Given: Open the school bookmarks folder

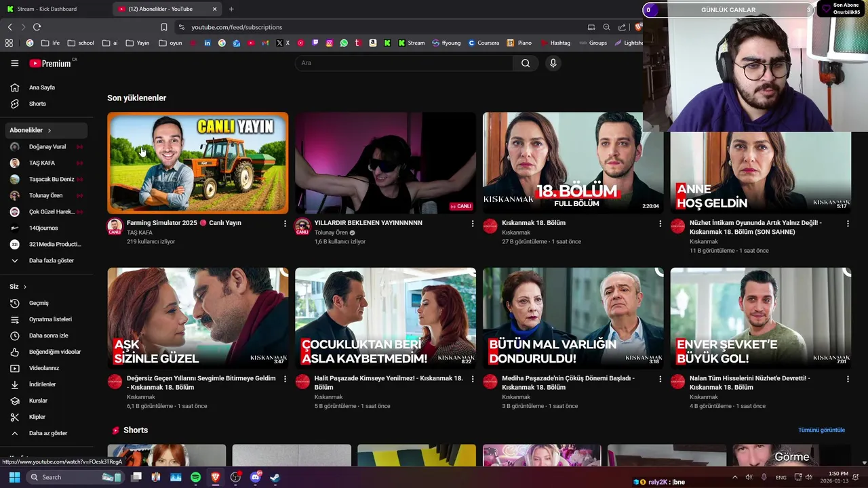Looking at the screenshot, I should point(81,43).
